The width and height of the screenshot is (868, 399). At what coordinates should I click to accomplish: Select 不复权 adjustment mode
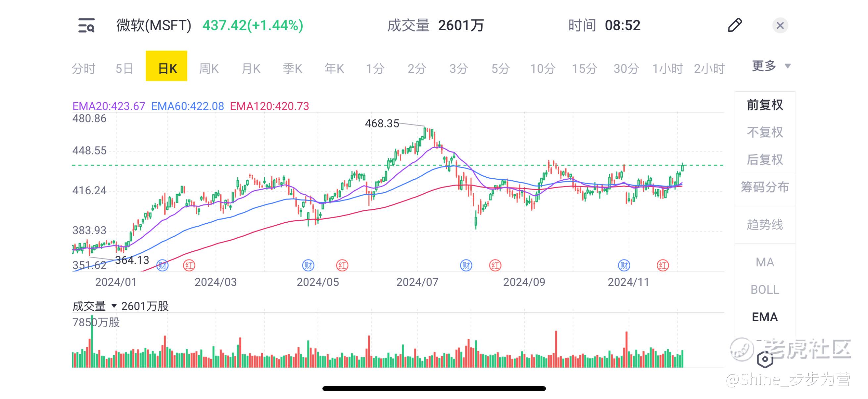click(x=765, y=132)
